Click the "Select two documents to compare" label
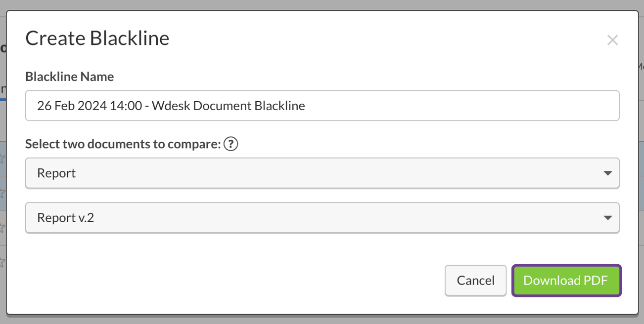 122,144
